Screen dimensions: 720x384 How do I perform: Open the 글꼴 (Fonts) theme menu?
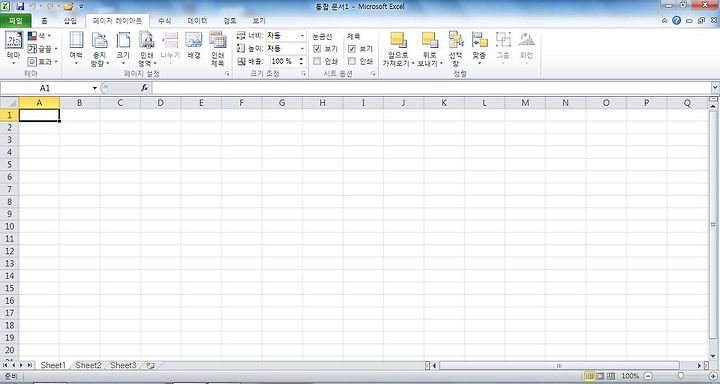click(x=43, y=49)
